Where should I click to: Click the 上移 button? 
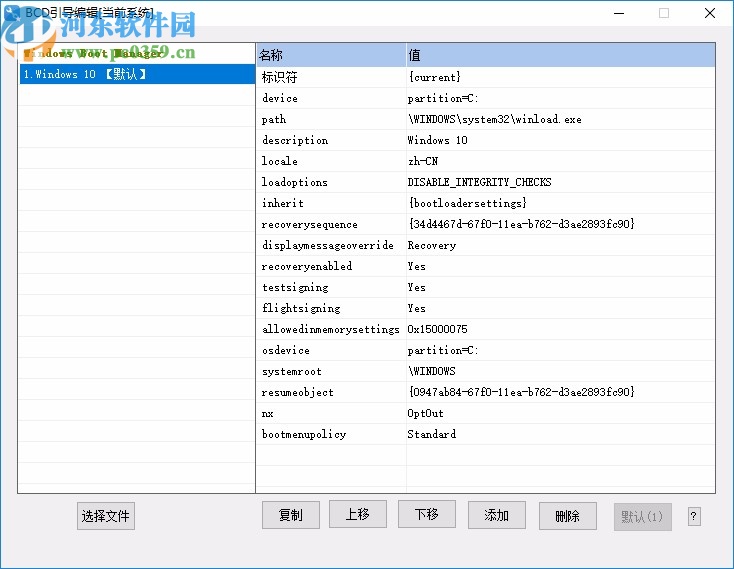(x=358, y=514)
